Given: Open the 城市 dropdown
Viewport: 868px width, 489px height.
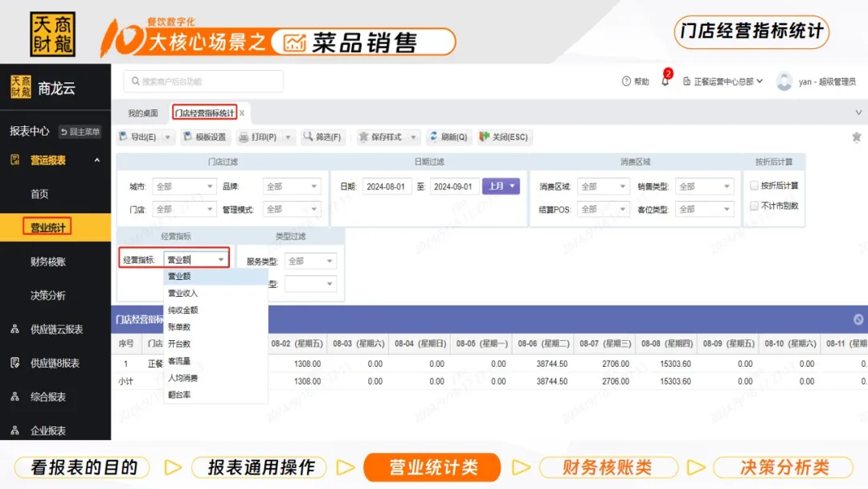Looking at the screenshot, I should point(184,187).
